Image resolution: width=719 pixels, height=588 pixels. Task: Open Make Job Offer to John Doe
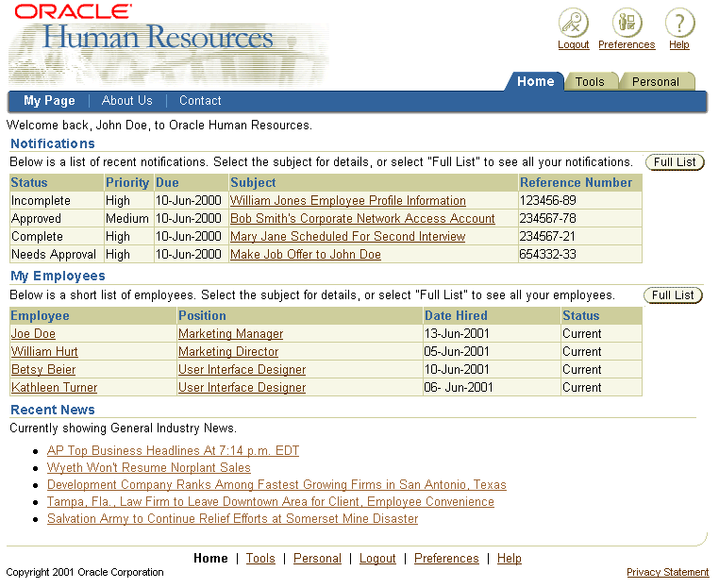(306, 255)
